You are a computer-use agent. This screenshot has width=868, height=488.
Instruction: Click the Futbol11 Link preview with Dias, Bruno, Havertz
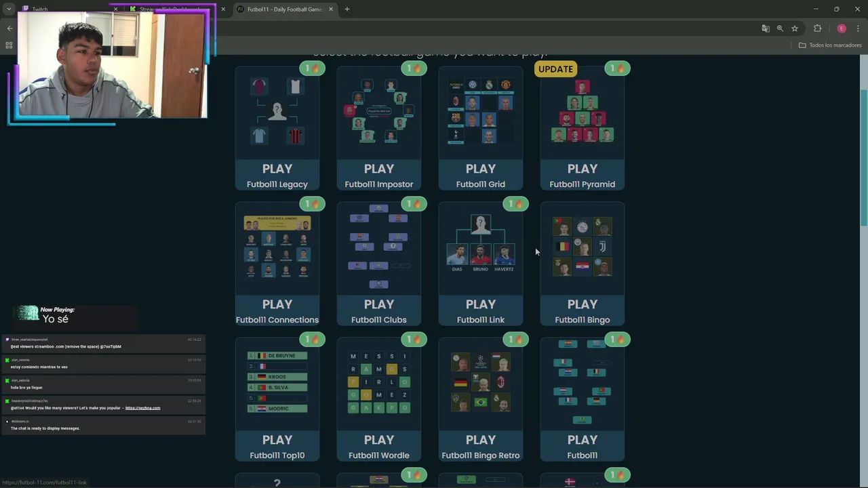tap(481, 244)
